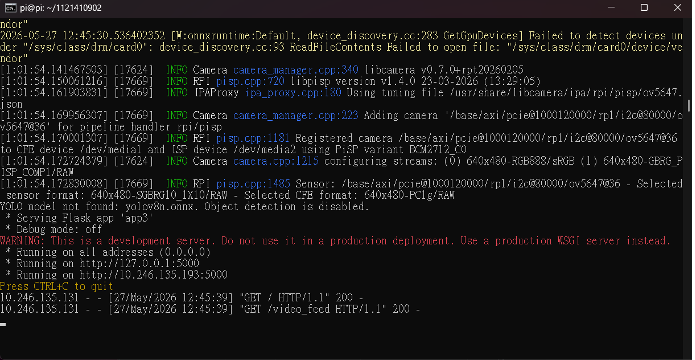Click the 'Press CTRL+C to quit' line

57,287
